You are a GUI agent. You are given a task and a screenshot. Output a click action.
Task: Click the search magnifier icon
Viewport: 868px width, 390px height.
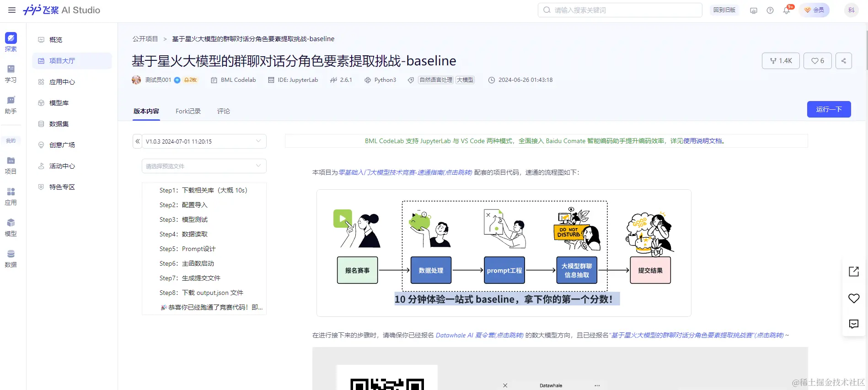pos(547,10)
